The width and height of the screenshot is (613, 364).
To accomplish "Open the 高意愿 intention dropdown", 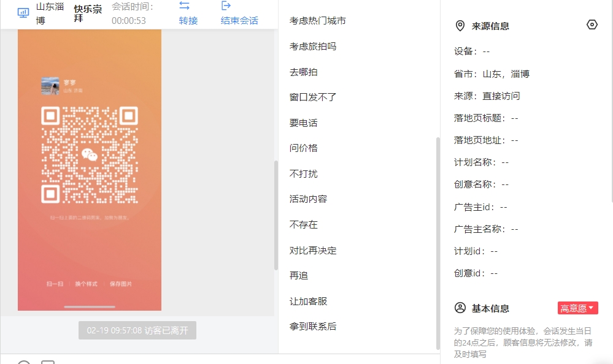I will pyautogui.click(x=578, y=308).
